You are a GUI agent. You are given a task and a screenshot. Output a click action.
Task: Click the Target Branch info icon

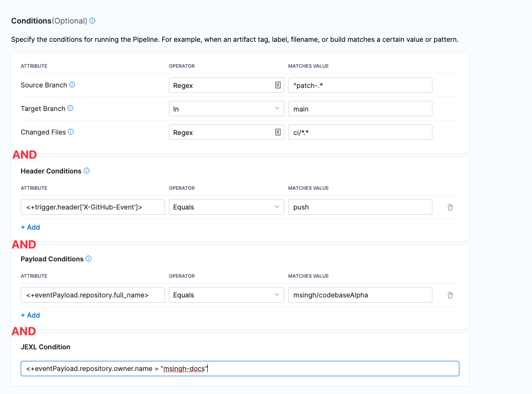pos(70,109)
